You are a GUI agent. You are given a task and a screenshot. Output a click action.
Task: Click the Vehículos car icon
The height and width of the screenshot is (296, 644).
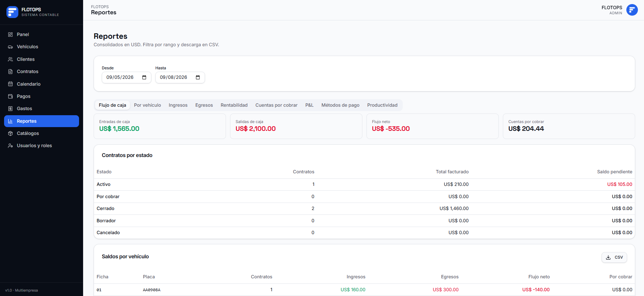pos(11,47)
